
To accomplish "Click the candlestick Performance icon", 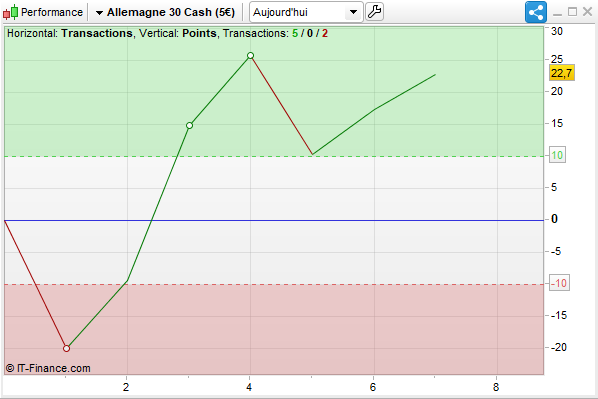I will tap(10, 12).
